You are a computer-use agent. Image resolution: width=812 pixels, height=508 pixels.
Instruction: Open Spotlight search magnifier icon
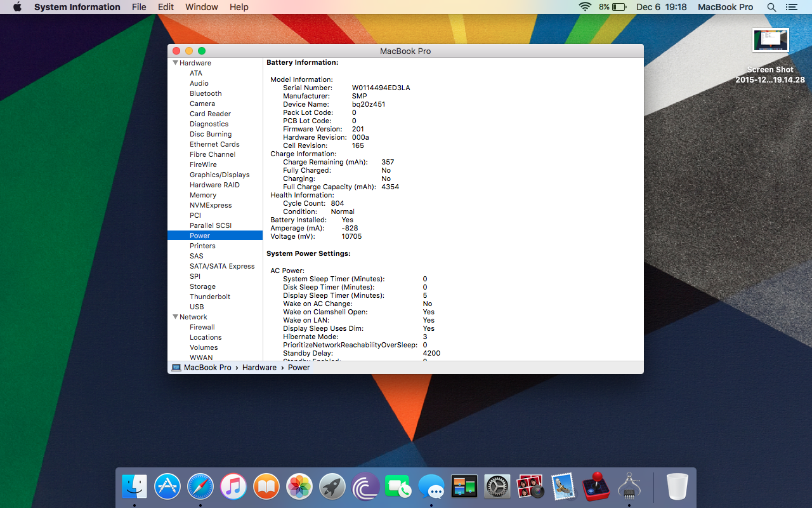pyautogui.click(x=771, y=7)
